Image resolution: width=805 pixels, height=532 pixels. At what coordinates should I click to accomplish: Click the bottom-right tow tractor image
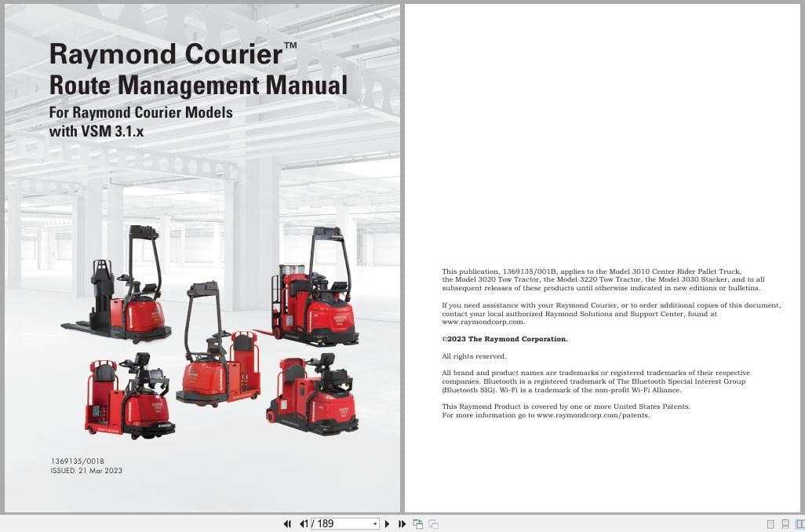tap(312, 394)
